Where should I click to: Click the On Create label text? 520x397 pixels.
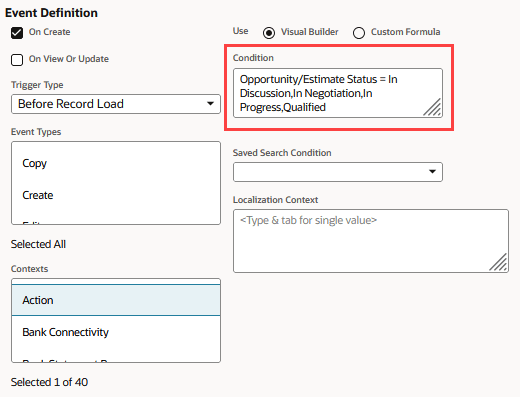point(49,32)
